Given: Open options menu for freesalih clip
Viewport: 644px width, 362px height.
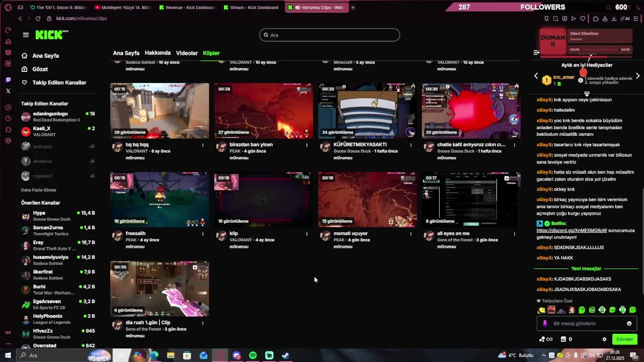Looking at the screenshot, I should [203, 234].
